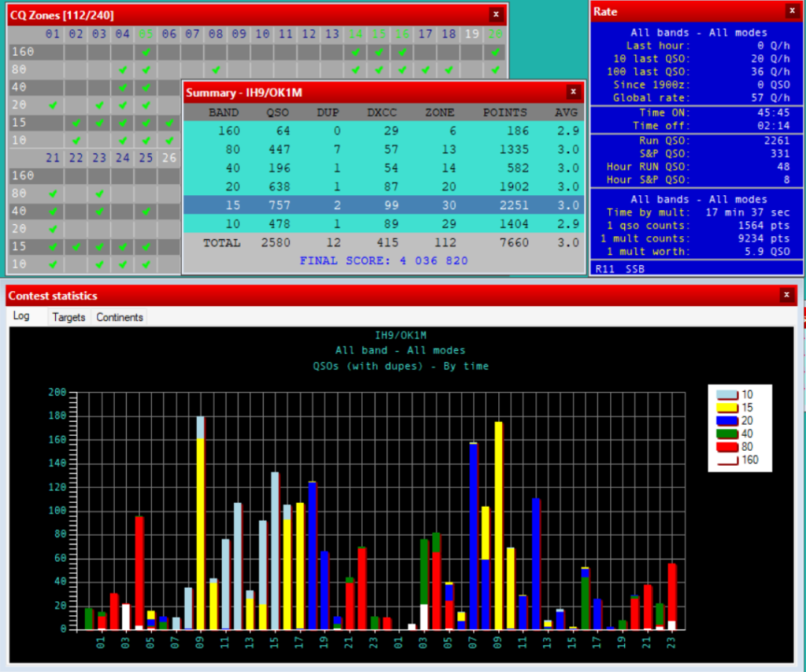The width and height of the screenshot is (806, 672).
Task: Click the AVG column header
Action: point(567,112)
